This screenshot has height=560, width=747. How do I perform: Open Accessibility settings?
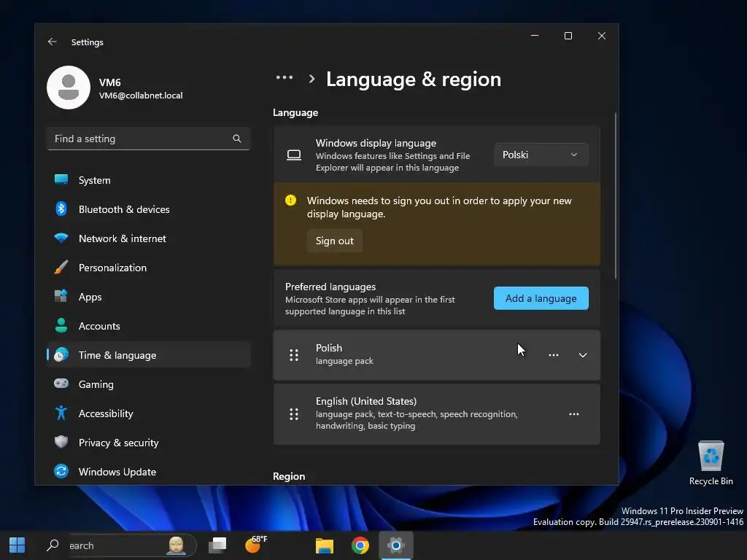point(149,413)
